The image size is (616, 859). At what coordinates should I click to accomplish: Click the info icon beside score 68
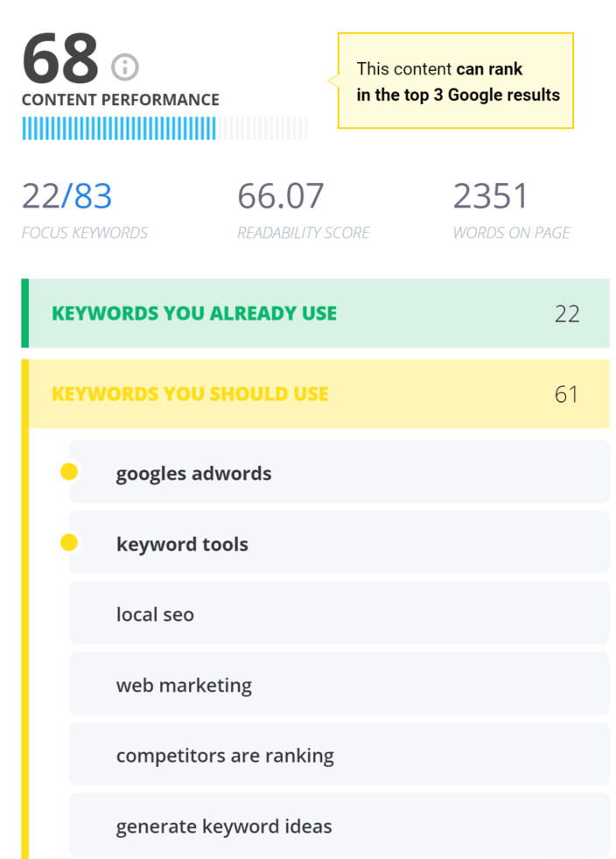125,67
